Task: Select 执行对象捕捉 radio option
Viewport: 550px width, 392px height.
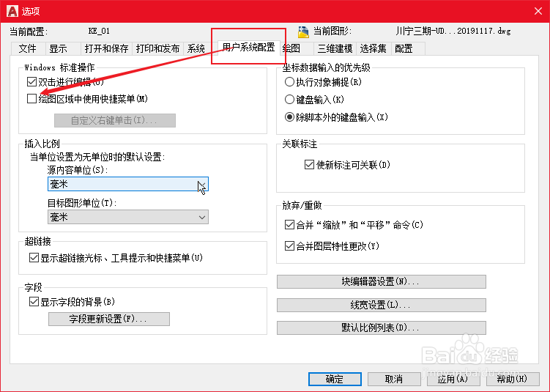Action: (289, 82)
